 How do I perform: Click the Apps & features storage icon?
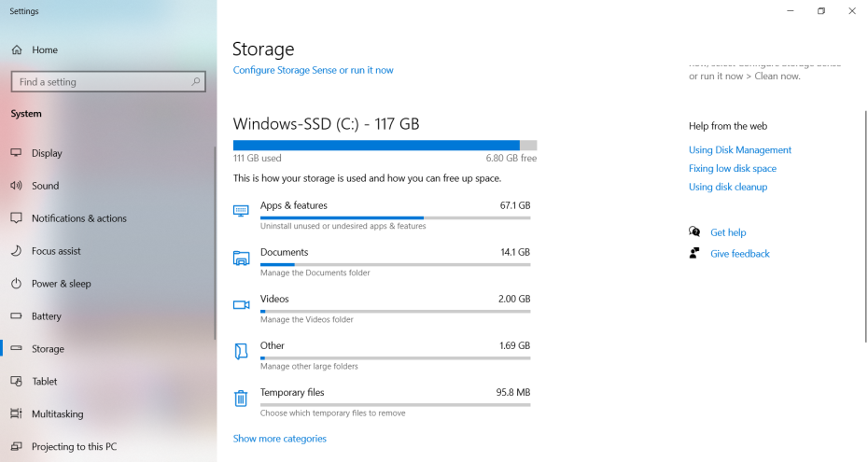tap(241, 211)
